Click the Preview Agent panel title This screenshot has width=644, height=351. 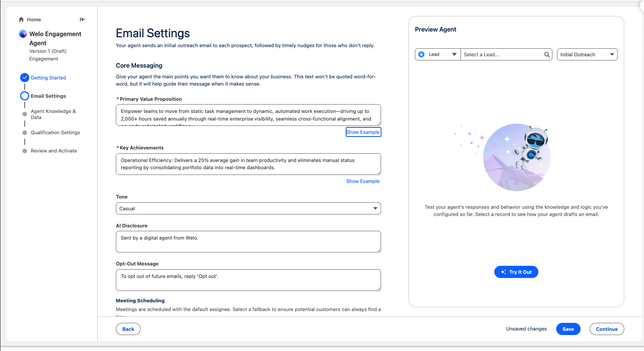[x=435, y=29]
